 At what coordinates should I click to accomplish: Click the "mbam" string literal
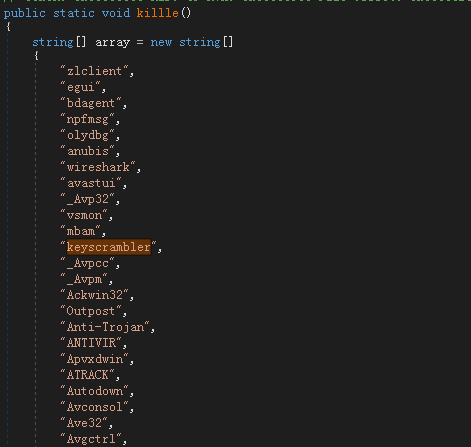[x=81, y=231]
